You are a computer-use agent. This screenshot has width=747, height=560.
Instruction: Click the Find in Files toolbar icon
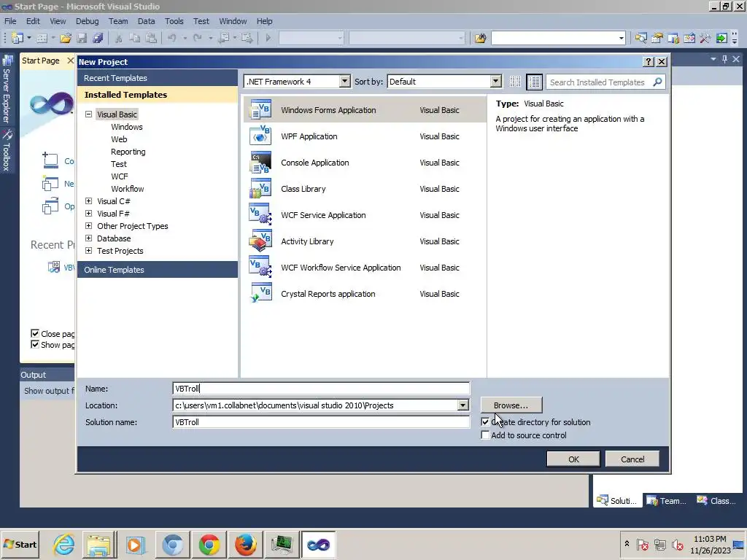(480, 38)
